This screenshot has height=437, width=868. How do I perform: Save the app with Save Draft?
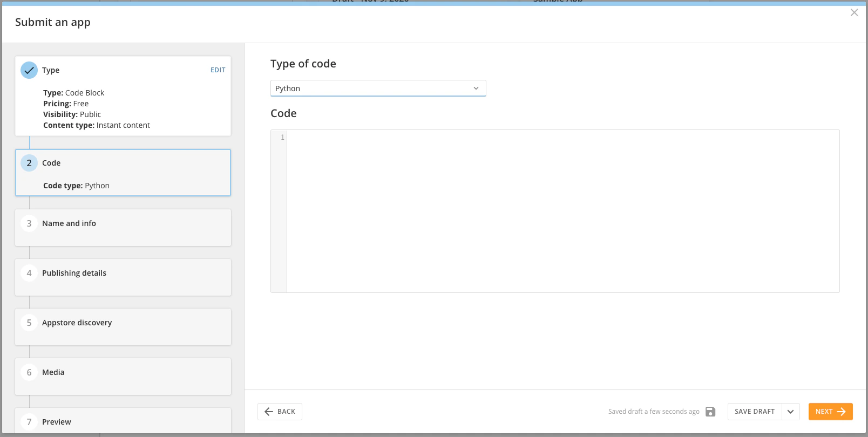755,412
